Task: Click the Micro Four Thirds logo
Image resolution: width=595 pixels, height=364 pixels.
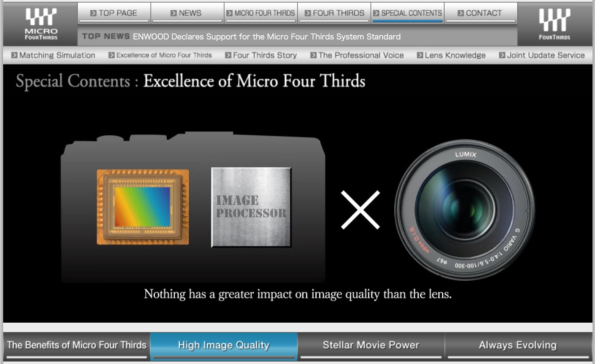Action: [x=41, y=24]
